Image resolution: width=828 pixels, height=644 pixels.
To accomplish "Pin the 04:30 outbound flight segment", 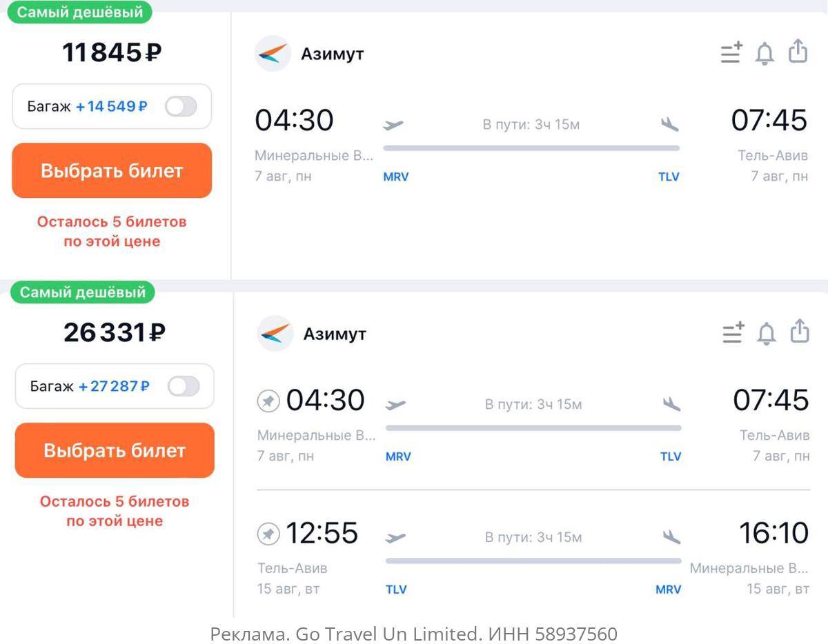I will click(x=268, y=401).
